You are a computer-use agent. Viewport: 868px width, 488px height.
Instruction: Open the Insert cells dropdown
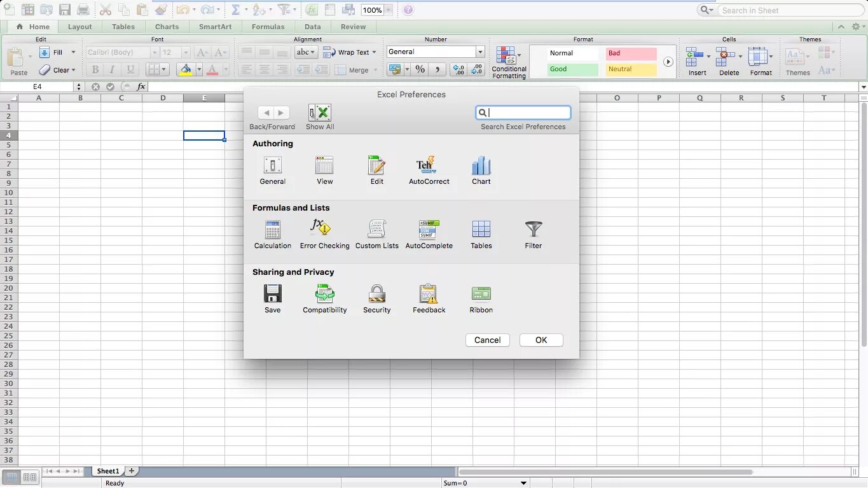(708, 57)
